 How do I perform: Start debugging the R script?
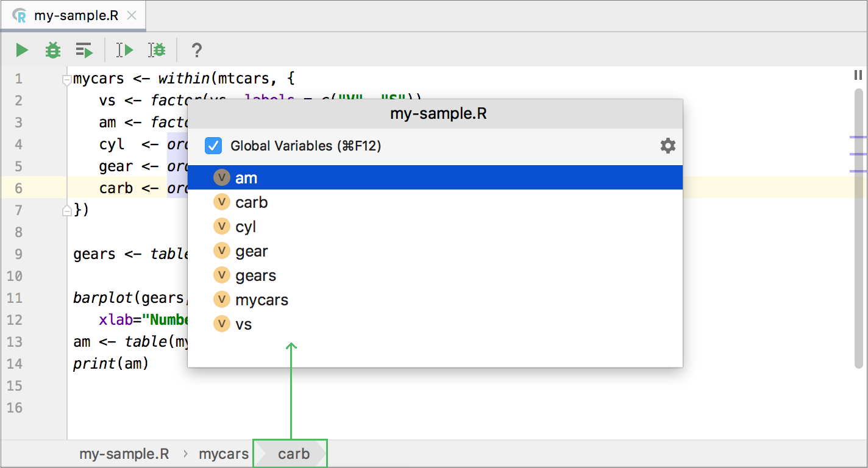click(52, 50)
